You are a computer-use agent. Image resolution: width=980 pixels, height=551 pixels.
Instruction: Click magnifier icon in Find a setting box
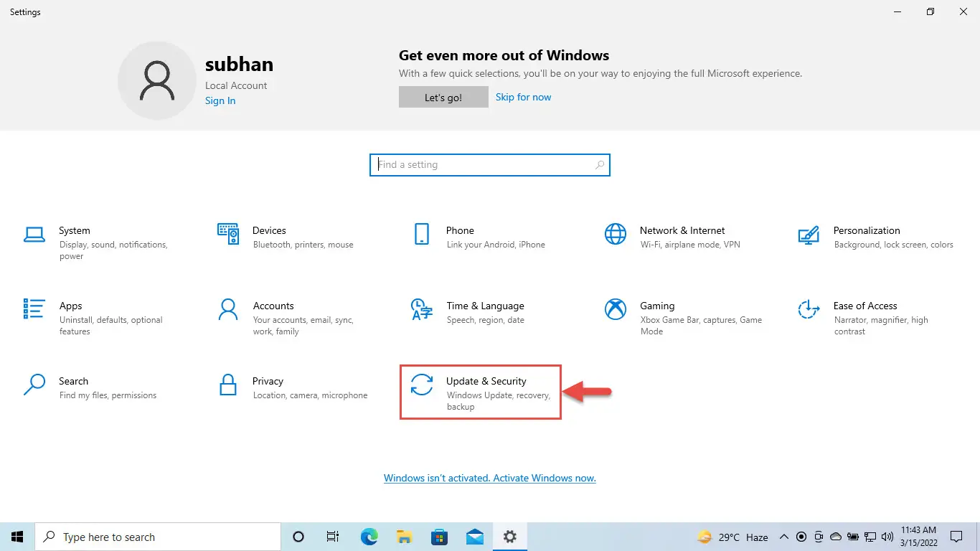click(600, 165)
